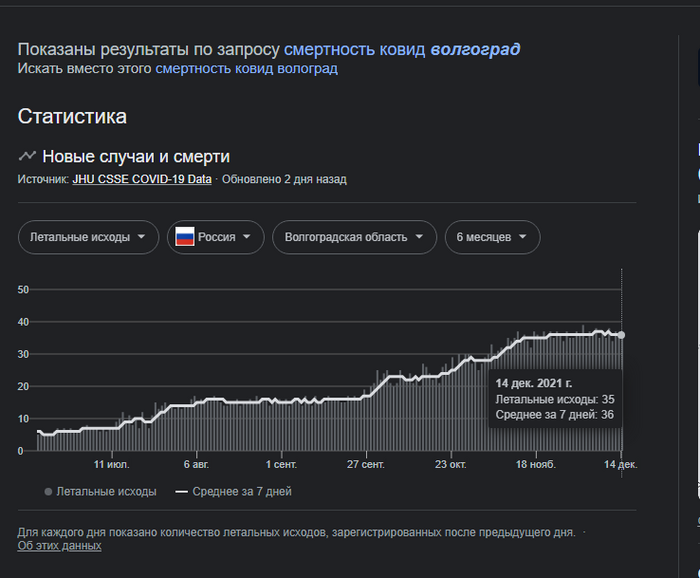Click the 14 дек. 2021 г. tooltip box
The image size is (700, 578).
(549, 398)
